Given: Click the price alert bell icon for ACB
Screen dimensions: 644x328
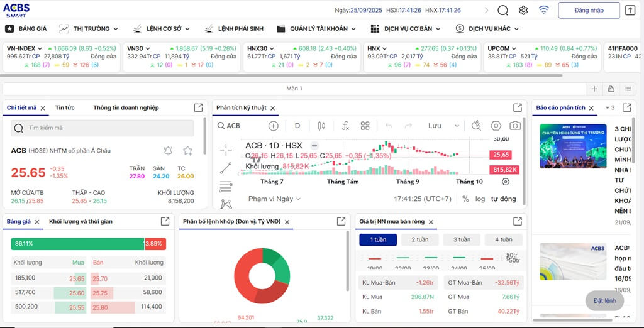Looking at the screenshot, I should [x=168, y=151].
